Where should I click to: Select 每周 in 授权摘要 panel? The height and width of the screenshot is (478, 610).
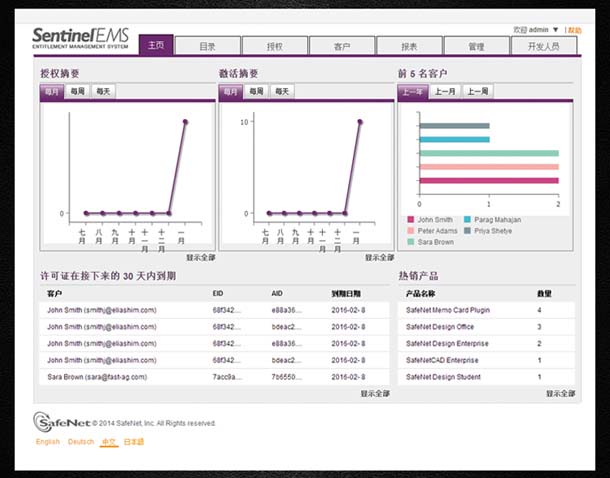click(77, 91)
